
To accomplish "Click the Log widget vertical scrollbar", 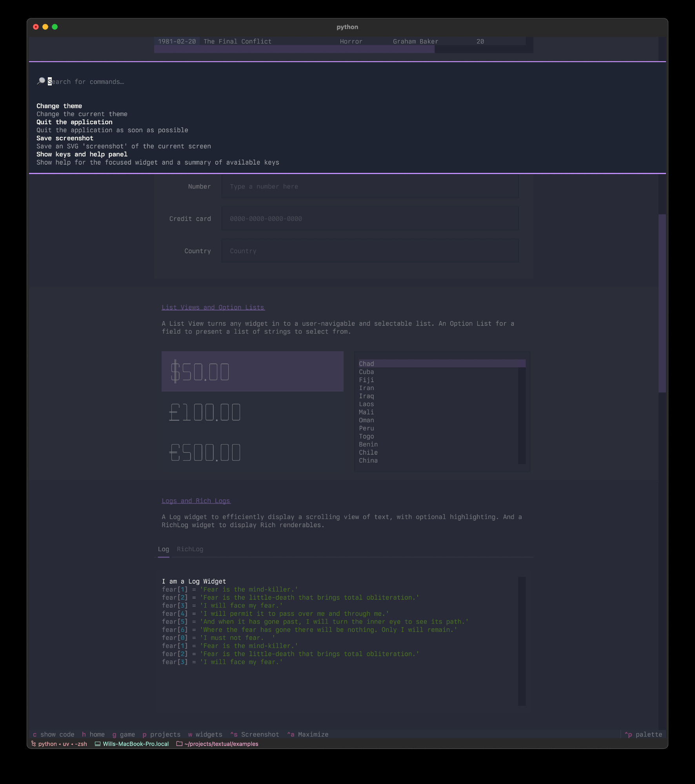I will tap(522, 641).
